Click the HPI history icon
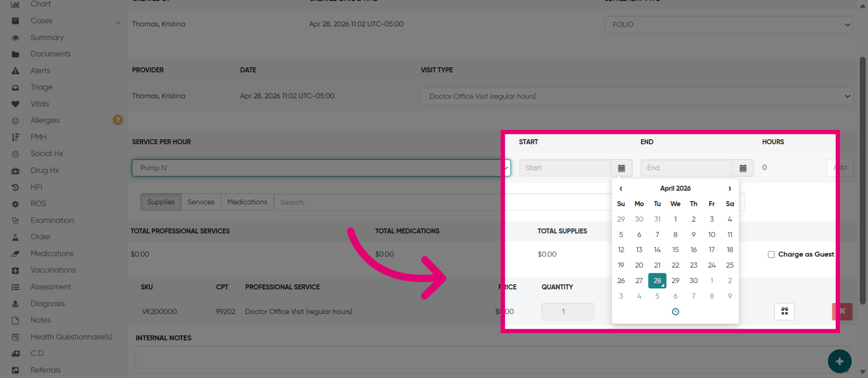Screen dimensions: 868x378 point(15,187)
